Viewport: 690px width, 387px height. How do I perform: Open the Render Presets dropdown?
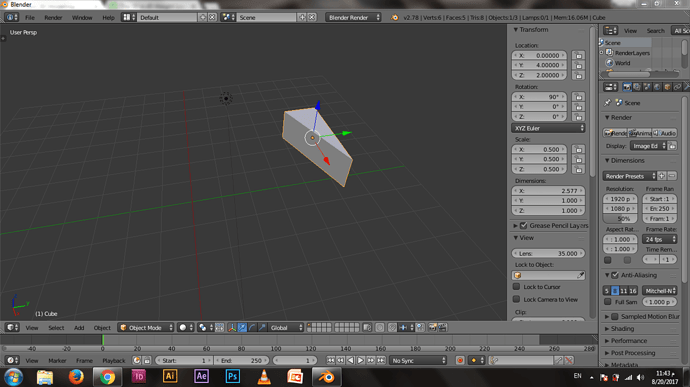[630, 176]
